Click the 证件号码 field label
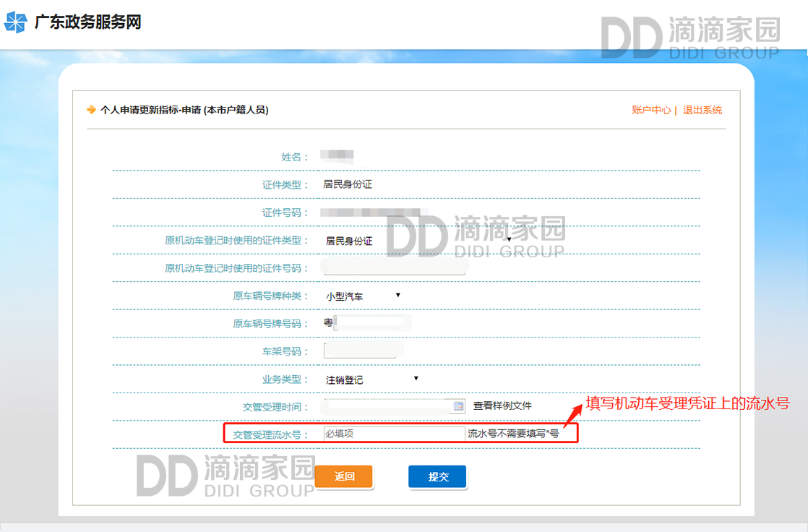Screen dimensions: 808x532 pos(285,213)
